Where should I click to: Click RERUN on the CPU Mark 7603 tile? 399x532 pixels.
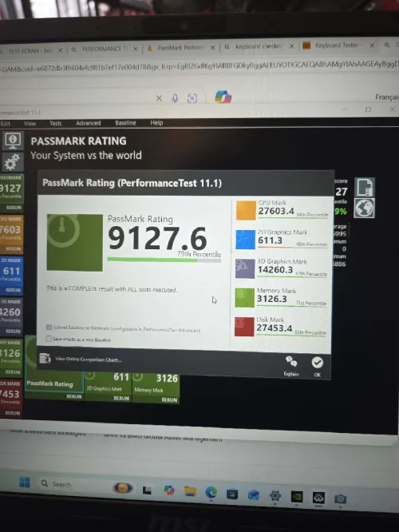(x=14, y=248)
